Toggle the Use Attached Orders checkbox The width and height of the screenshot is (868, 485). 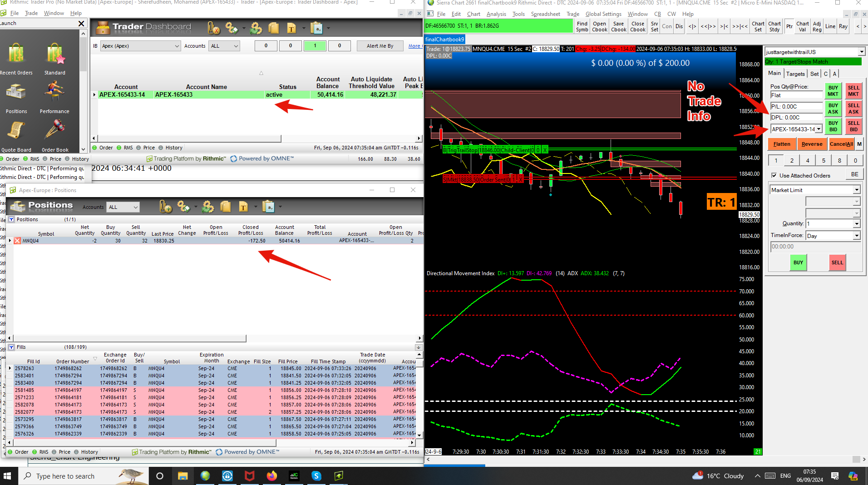tap(774, 175)
